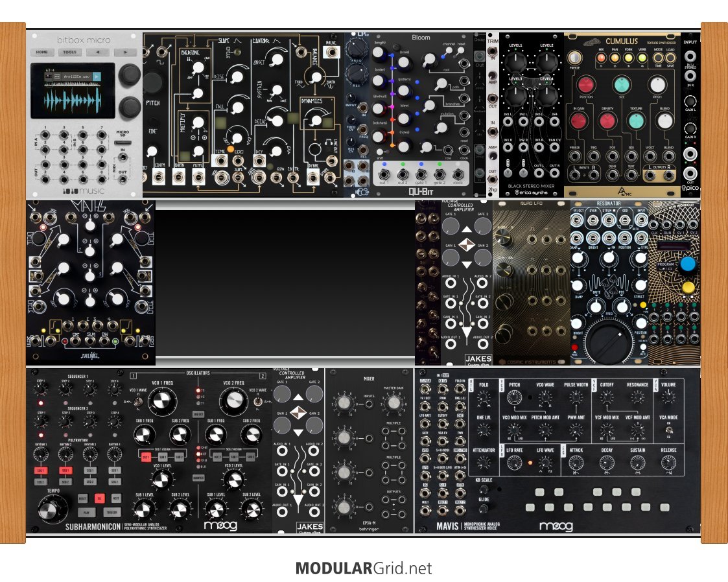This screenshot has width=728, height=582.
Task: Click the Mavis FOLD knob
Action: (x=484, y=398)
